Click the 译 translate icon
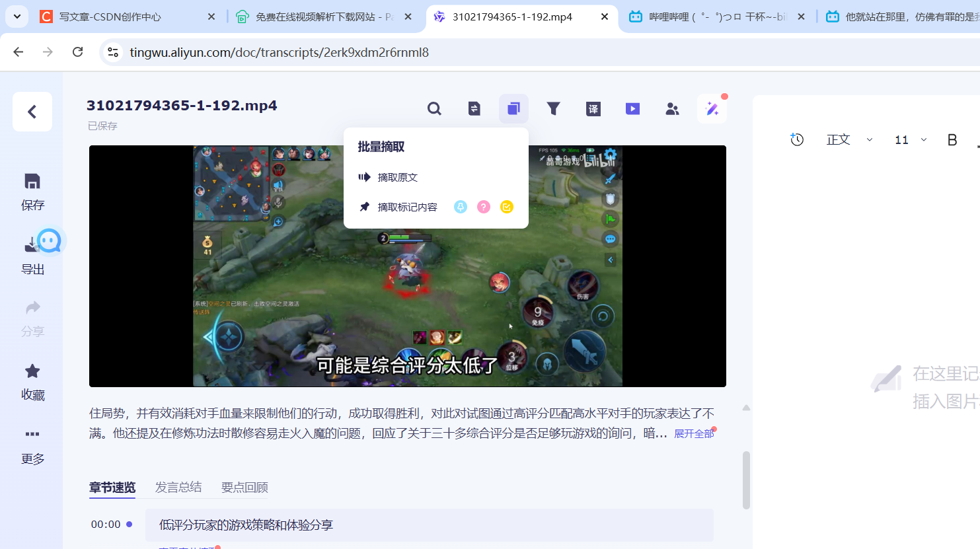 (x=593, y=109)
